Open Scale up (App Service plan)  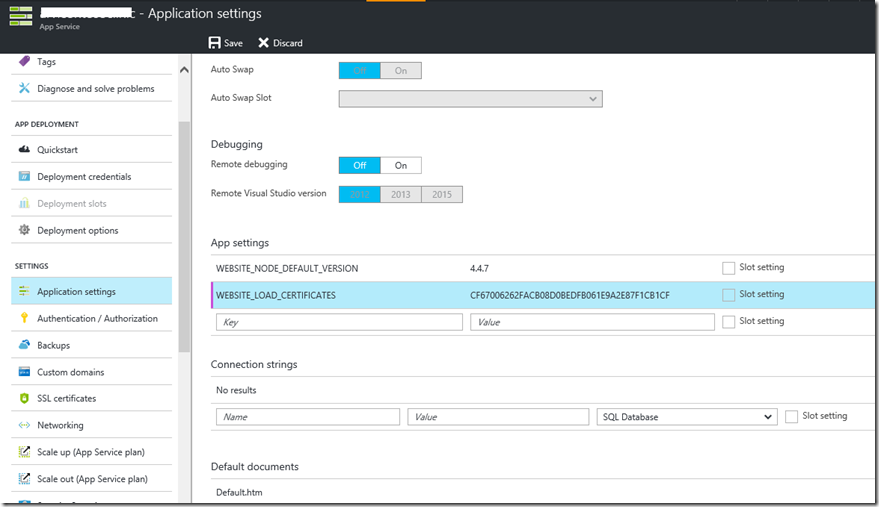[x=90, y=452]
